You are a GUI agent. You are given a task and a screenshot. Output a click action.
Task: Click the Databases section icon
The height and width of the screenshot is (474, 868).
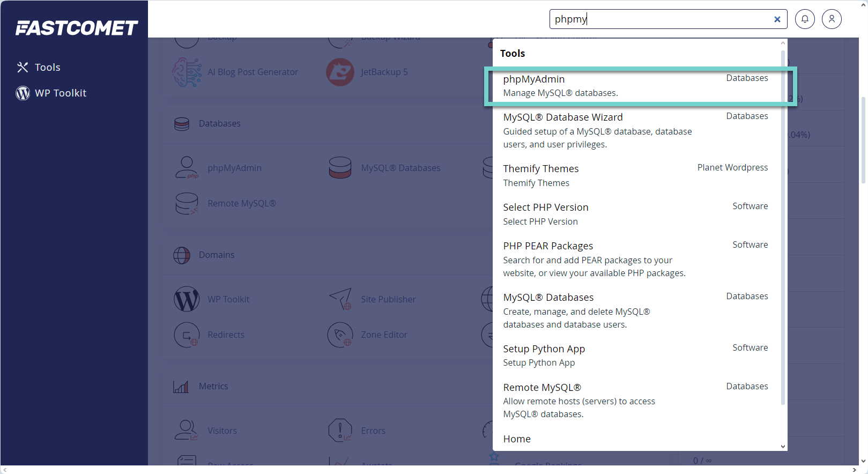(182, 124)
